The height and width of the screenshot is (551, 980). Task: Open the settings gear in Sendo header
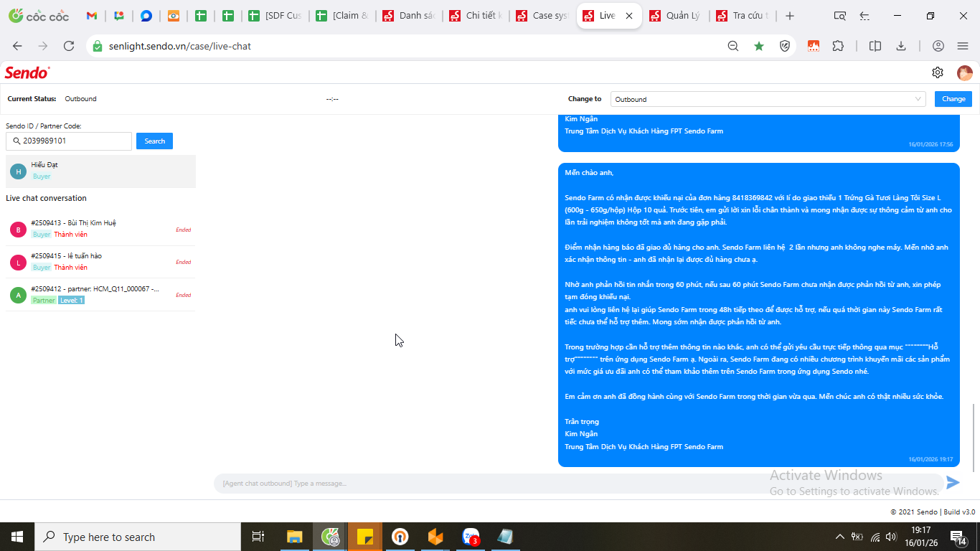[938, 72]
